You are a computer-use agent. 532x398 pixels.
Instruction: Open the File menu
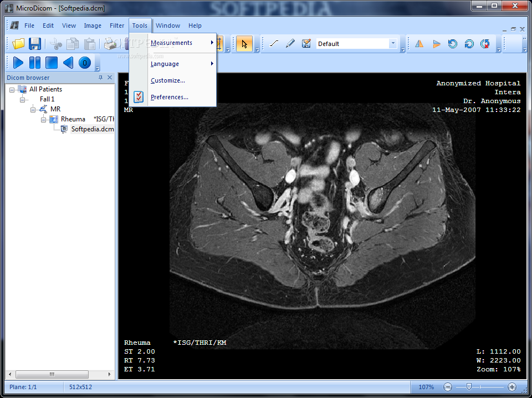tap(29, 25)
